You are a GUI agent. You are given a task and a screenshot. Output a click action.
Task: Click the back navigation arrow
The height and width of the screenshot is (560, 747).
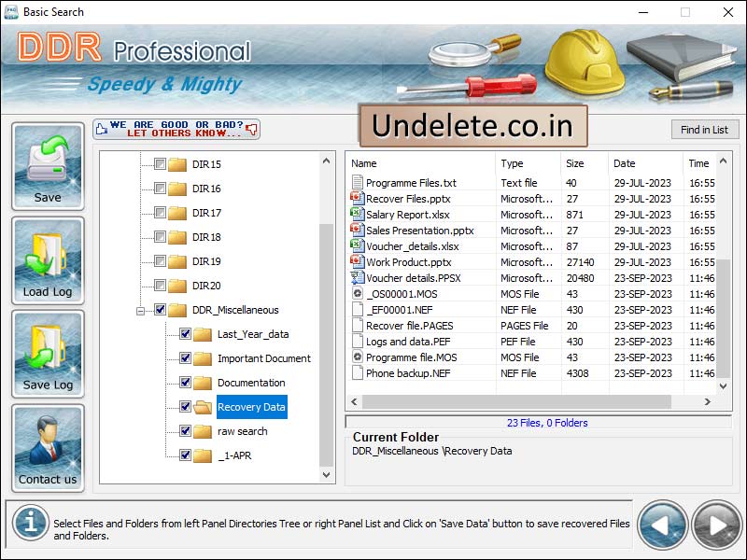tap(665, 525)
